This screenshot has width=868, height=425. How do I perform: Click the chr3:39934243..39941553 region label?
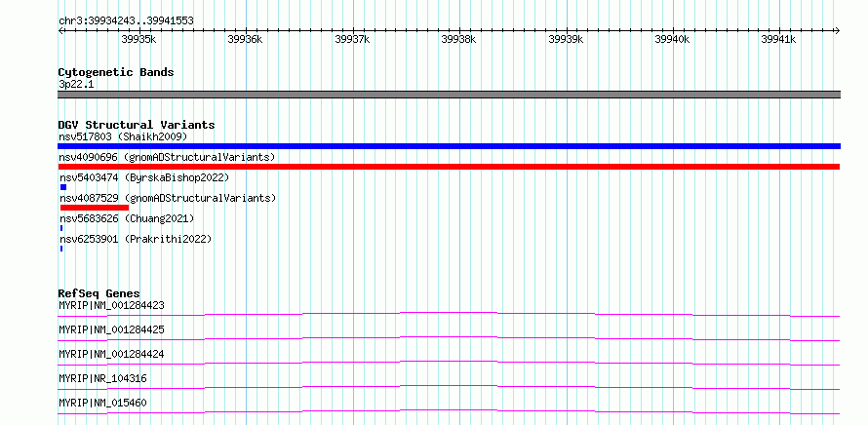coord(126,21)
